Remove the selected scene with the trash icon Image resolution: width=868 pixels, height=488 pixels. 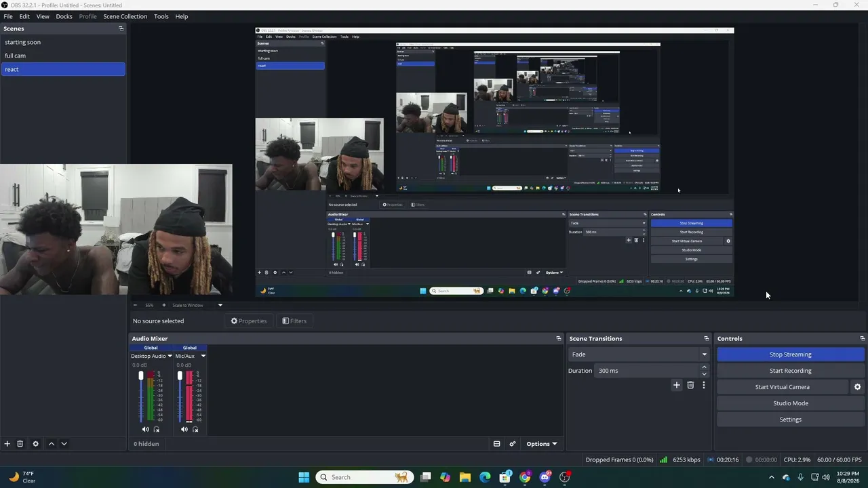pyautogui.click(x=20, y=444)
